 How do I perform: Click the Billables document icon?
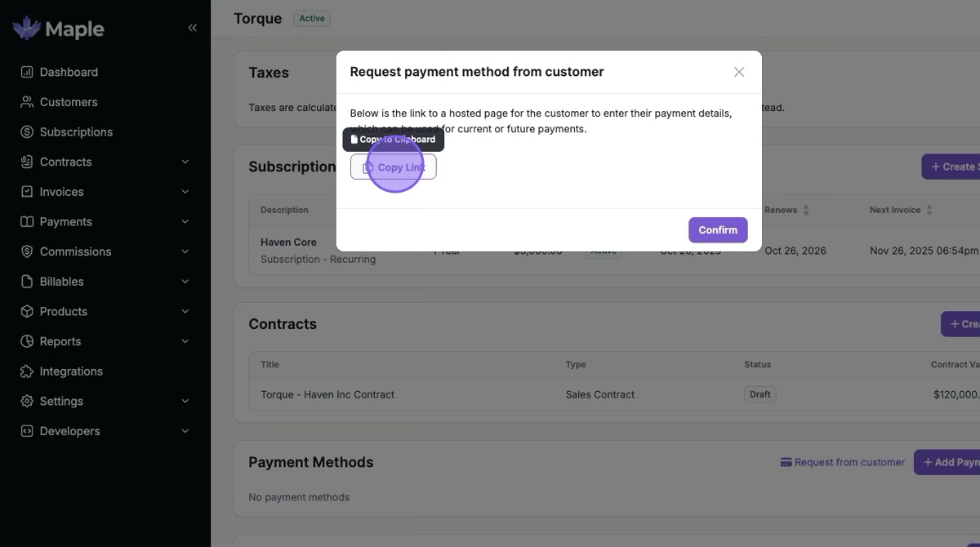coord(27,282)
